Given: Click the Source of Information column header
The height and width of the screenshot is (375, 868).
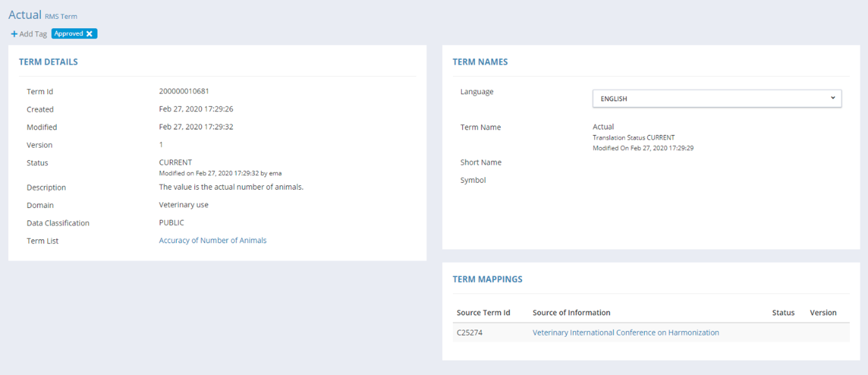Looking at the screenshot, I should pos(571,313).
